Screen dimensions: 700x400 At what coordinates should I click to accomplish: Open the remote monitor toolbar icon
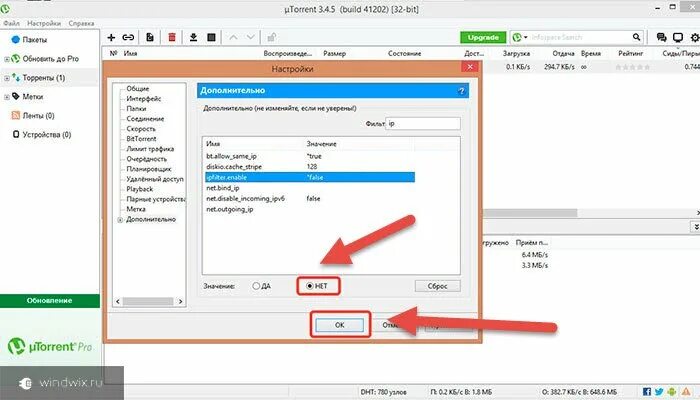tap(678, 38)
